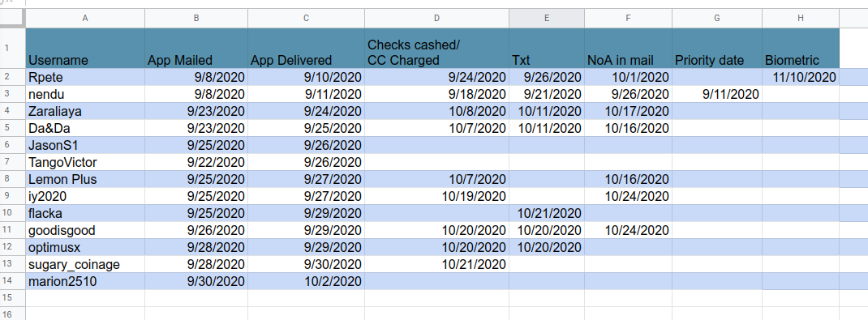
Task: Click the select-all corner box
Action: click(x=12, y=19)
